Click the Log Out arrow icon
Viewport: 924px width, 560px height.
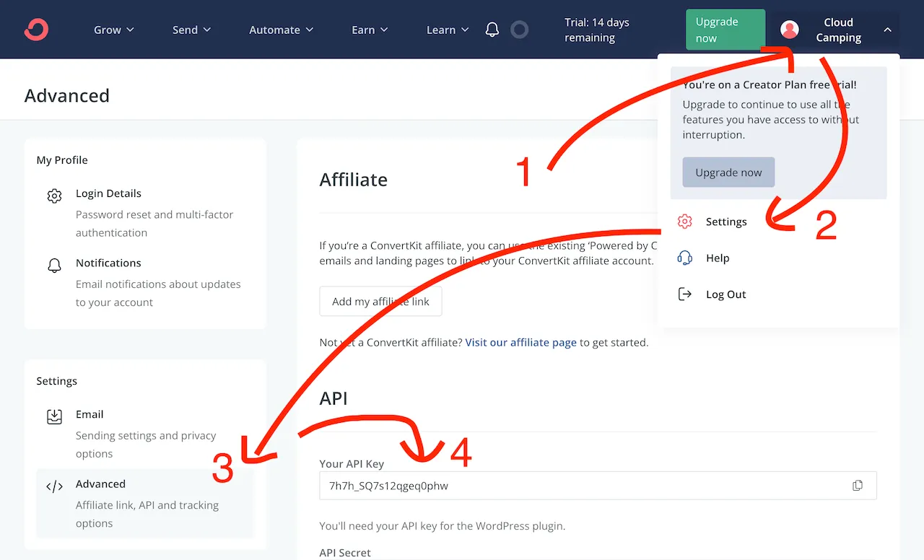[685, 294]
